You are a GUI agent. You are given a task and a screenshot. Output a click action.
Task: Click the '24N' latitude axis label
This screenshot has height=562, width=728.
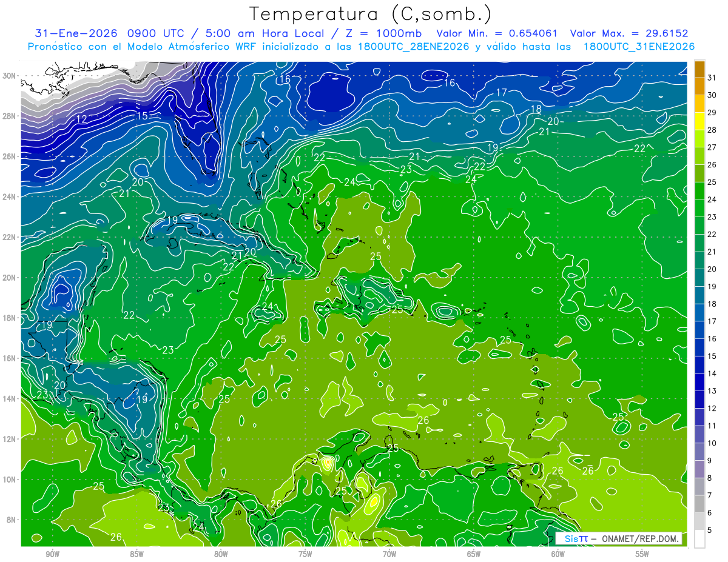(x=10, y=196)
